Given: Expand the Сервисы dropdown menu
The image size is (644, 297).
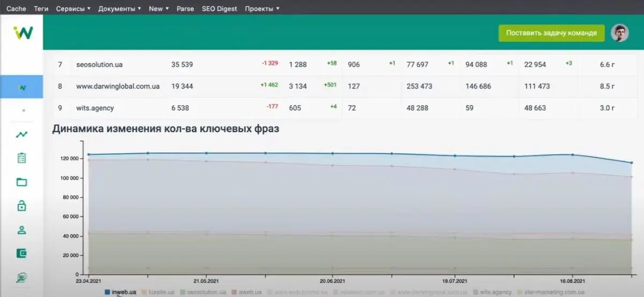Looking at the screenshot, I should 73,9.
